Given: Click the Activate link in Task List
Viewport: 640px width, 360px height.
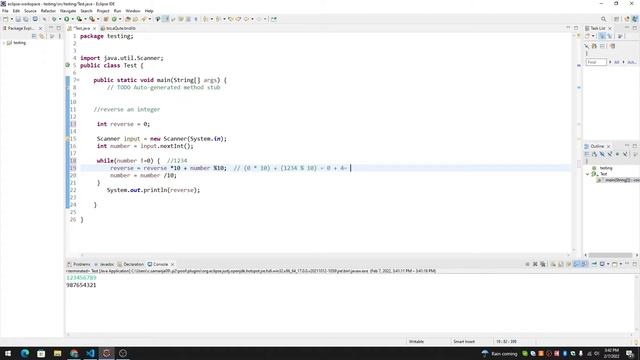Looking at the screenshot, I should pyautogui.click(x=631, y=62).
